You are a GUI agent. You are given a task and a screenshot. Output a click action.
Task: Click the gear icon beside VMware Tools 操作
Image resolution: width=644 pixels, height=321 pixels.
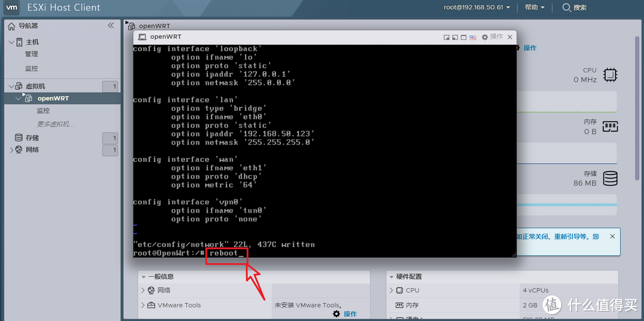pyautogui.click(x=336, y=314)
